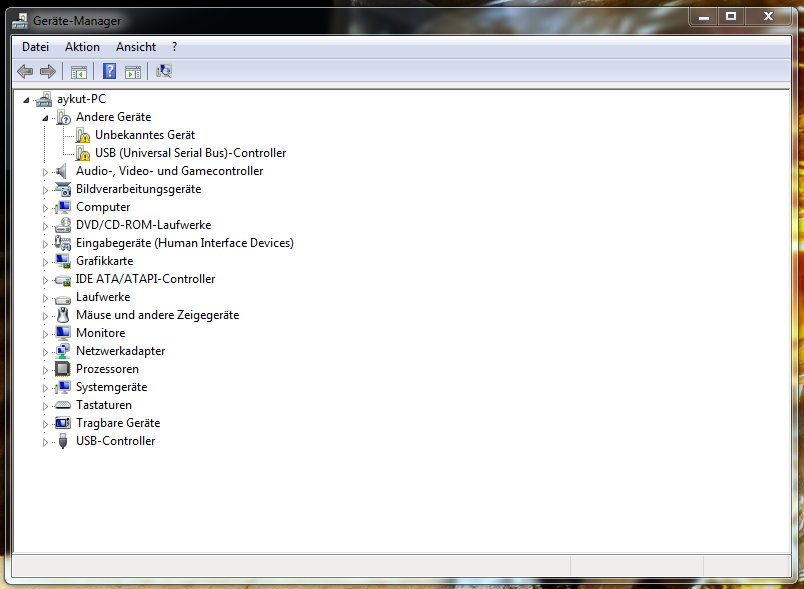Expand the Prozessoren node

(45, 370)
